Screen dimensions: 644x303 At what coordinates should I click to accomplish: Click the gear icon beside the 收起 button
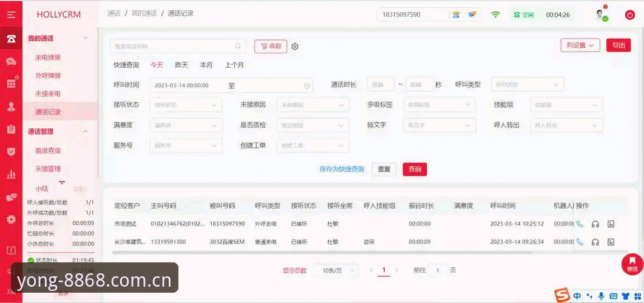click(294, 46)
